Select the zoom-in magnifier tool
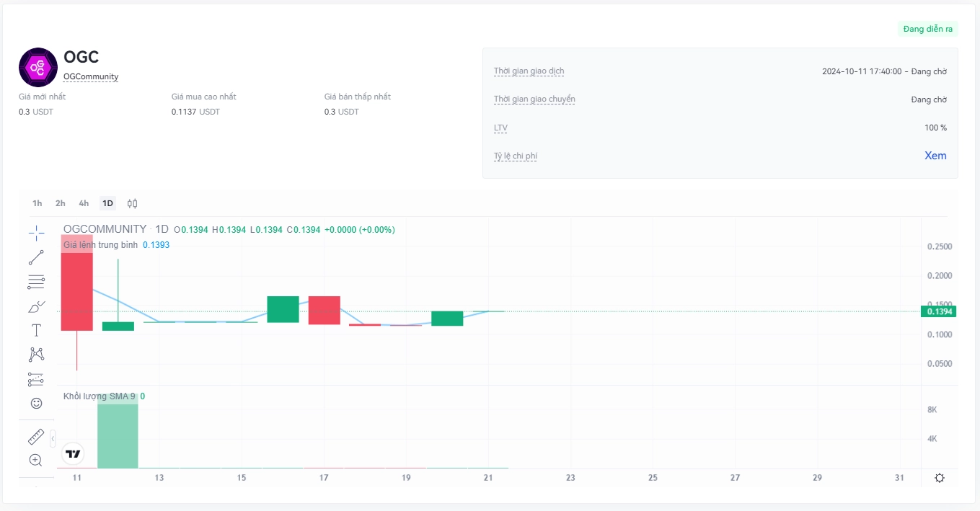This screenshot has height=511, width=980. click(x=36, y=459)
